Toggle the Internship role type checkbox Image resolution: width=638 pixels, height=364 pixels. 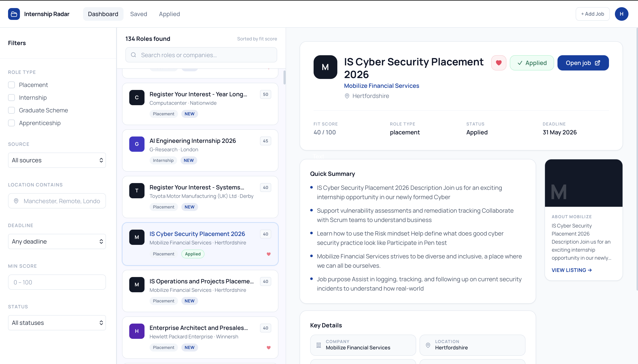coord(11,98)
